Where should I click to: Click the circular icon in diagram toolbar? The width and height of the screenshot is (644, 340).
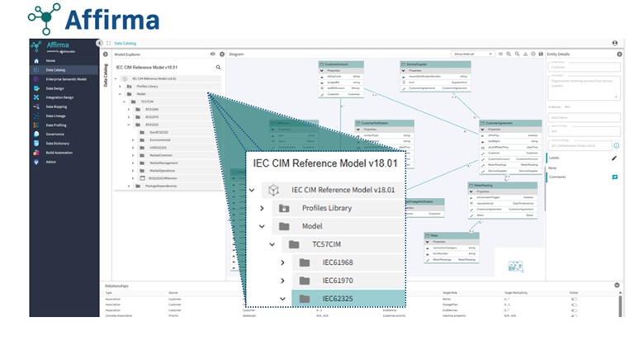click(533, 54)
